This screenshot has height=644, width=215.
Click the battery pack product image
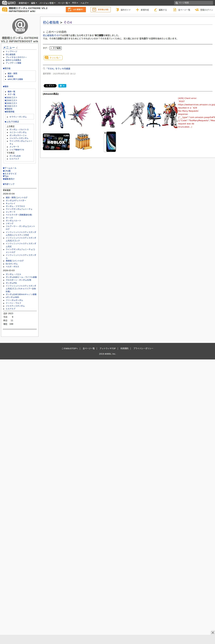click(83, 142)
